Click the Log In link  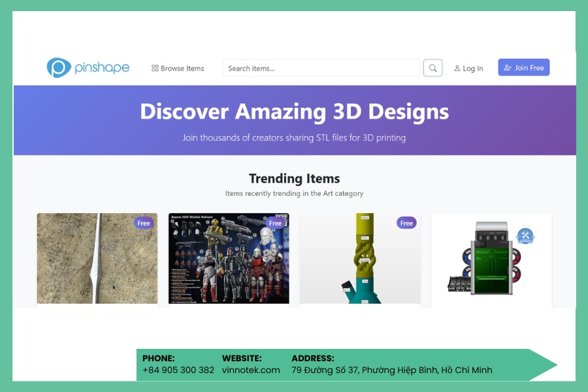[x=468, y=68]
